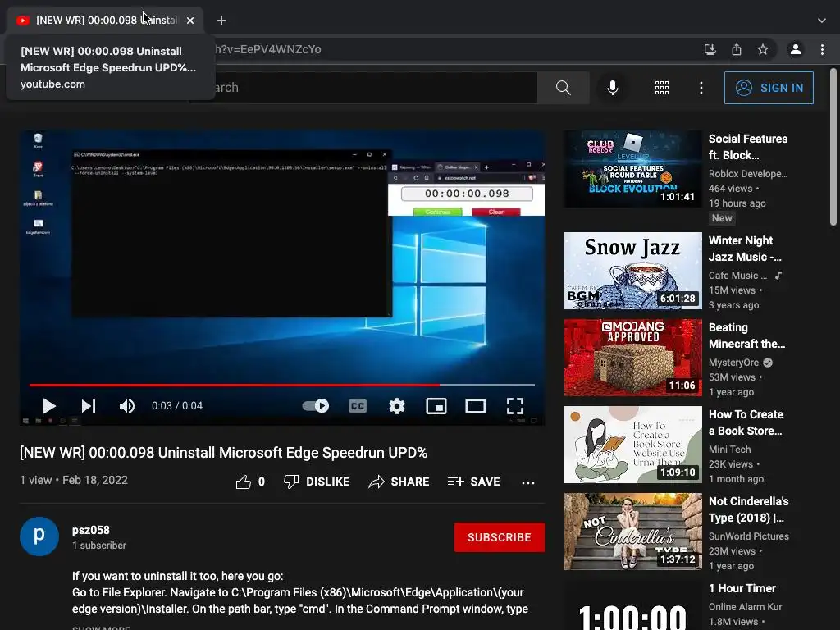
Task: Seek on the red video progress bar
Action: 282,385
